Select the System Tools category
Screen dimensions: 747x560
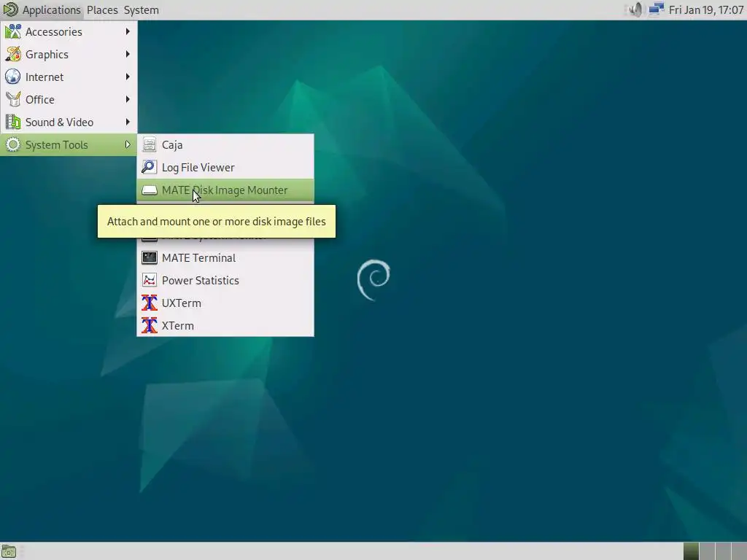coord(69,145)
